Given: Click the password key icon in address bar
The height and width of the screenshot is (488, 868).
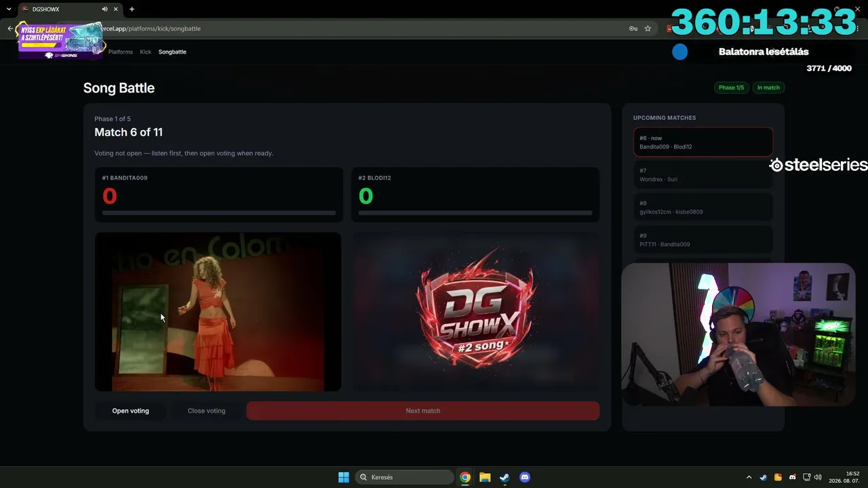Looking at the screenshot, I should click(x=633, y=28).
